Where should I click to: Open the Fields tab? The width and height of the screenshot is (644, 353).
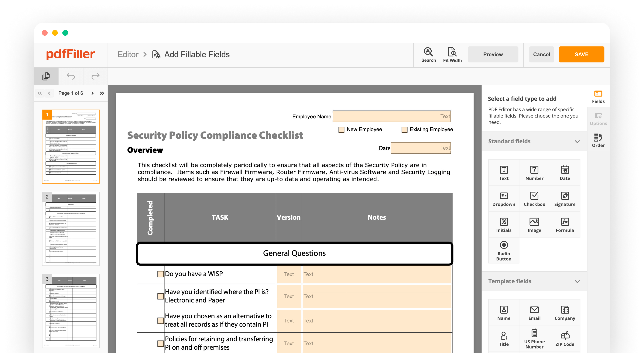tap(598, 97)
